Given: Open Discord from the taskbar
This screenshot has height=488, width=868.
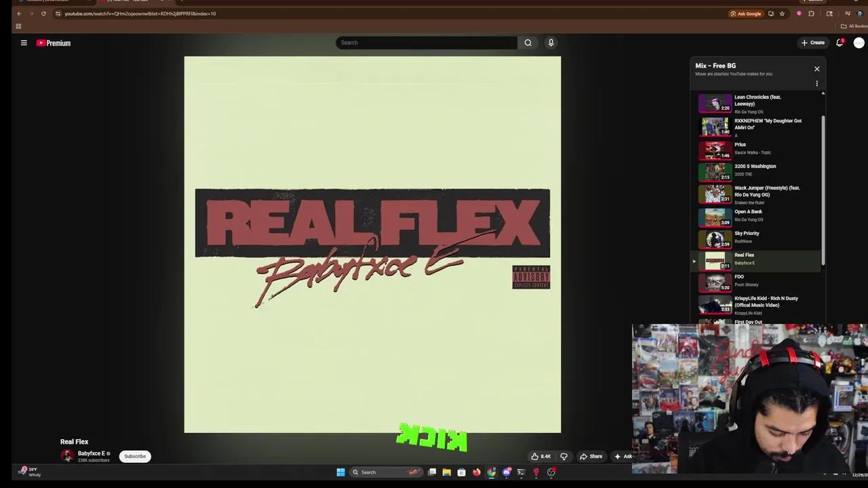Looking at the screenshot, I should click(x=507, y=472).
